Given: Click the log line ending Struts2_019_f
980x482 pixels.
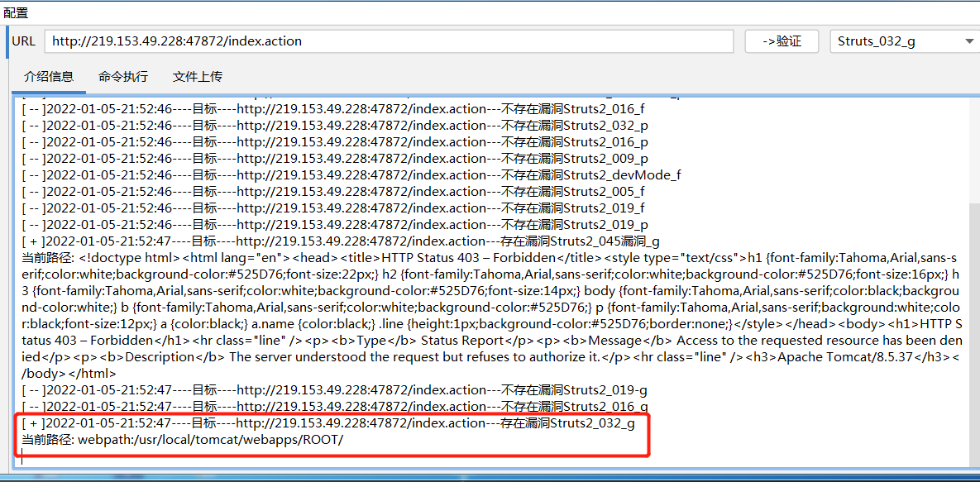Looking at the screenshot, I should click(x=332, y=208).
